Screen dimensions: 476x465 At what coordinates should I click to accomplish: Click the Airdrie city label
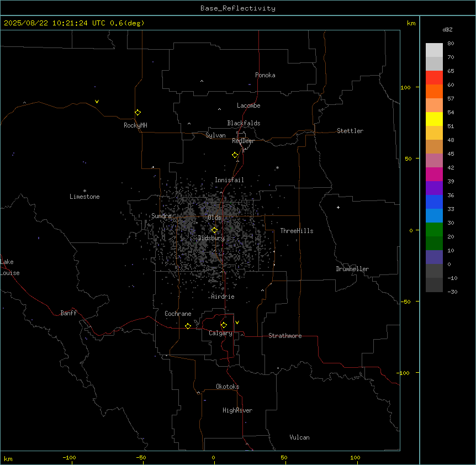pyautogui.click(x=223, y=297)
